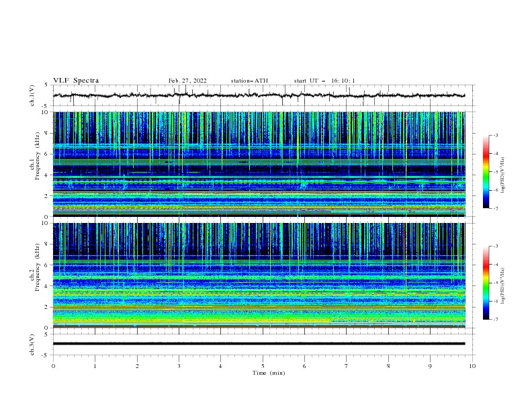Screen dimensions: 532x411
Task: Click the ch.1 waveform trace plot
Action: coord(259,95)
